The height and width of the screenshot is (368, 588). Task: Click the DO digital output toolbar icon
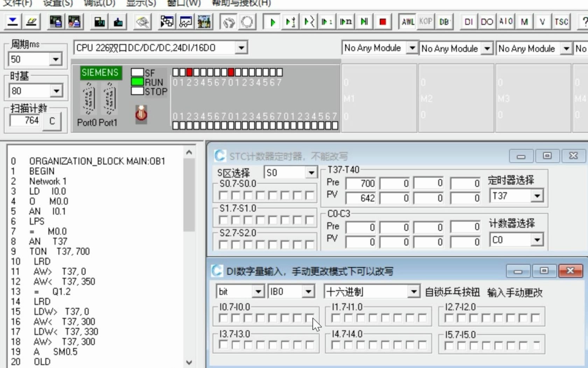pyautogui.click(x=487, y=21)
